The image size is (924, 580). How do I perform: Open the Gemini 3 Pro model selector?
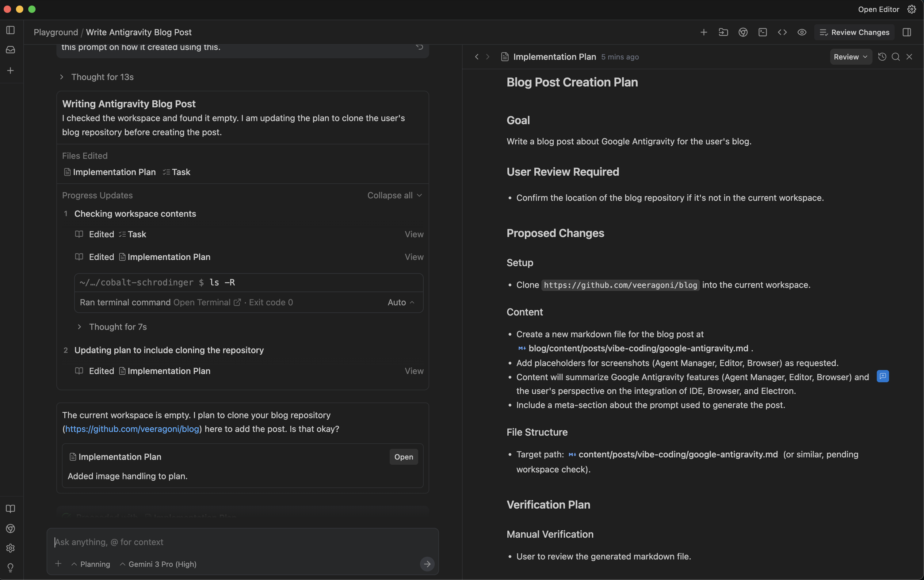click(x=158, y=564)
